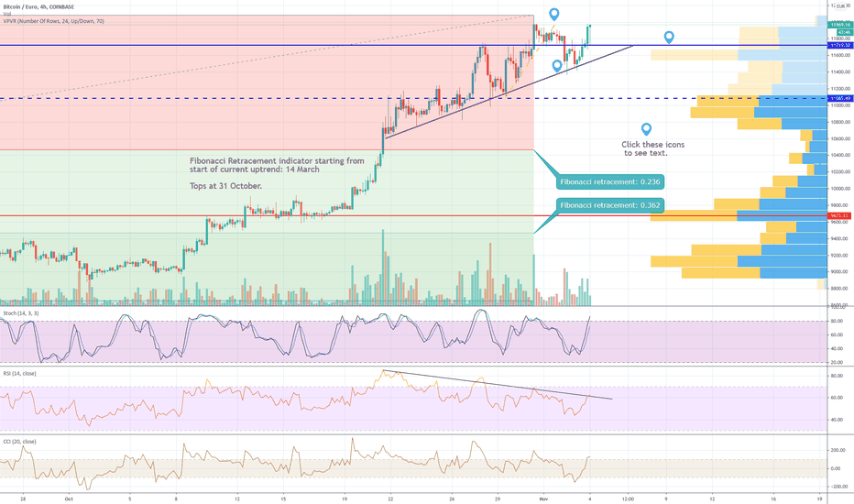Image resolution: width=854 pixels, height=504 pixels.
Task: Select the 'Click these icons to see text.' note
Action: coord(652,148)
